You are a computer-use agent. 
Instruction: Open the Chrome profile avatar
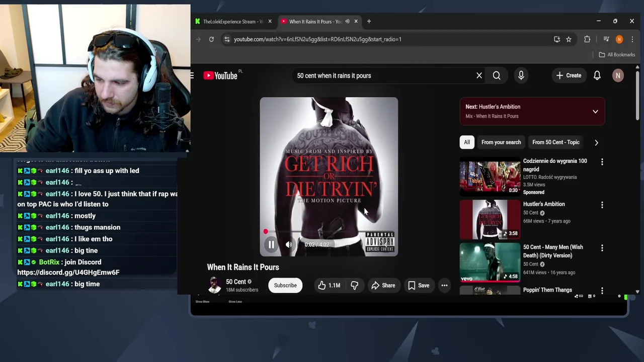619,39
